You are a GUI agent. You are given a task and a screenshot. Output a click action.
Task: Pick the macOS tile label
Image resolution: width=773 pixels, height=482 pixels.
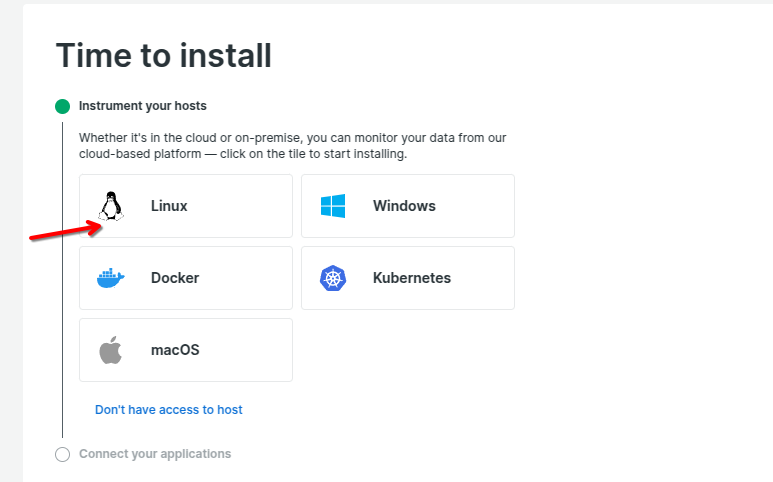[175, 350]
